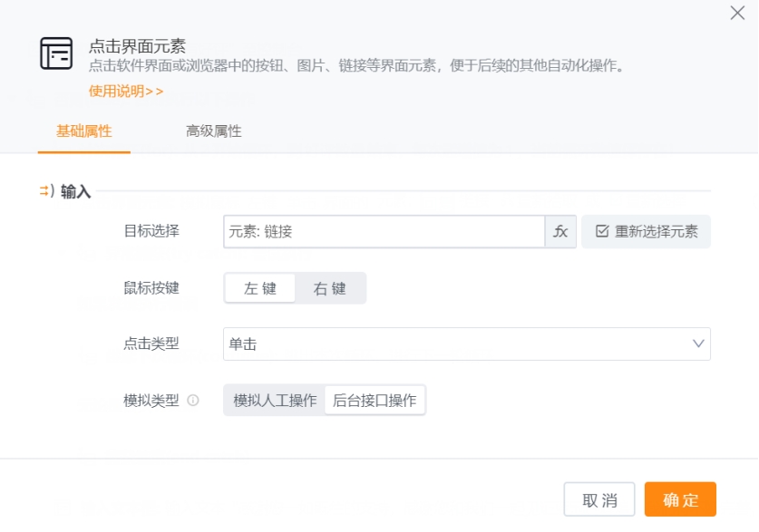Switch 模拟类型 to 模拟人工操作

(x=277, y=401)
